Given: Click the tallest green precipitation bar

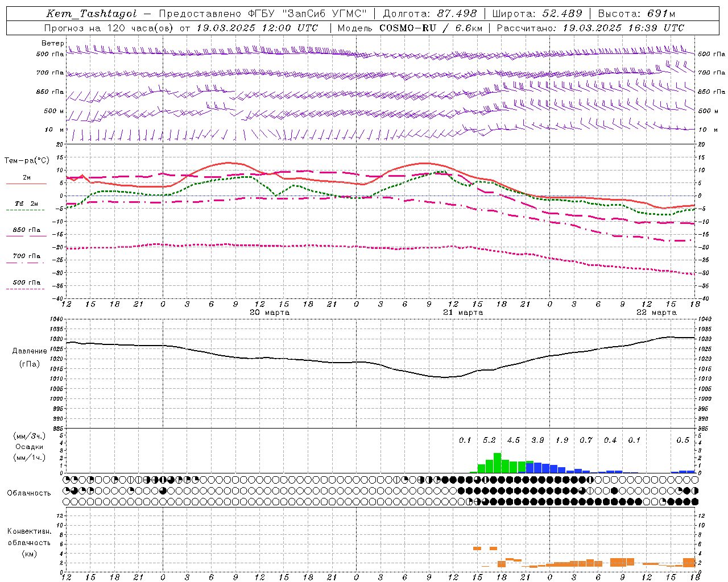Looking at the screenshot, I should pyautogui.click(x=498, y=463).
